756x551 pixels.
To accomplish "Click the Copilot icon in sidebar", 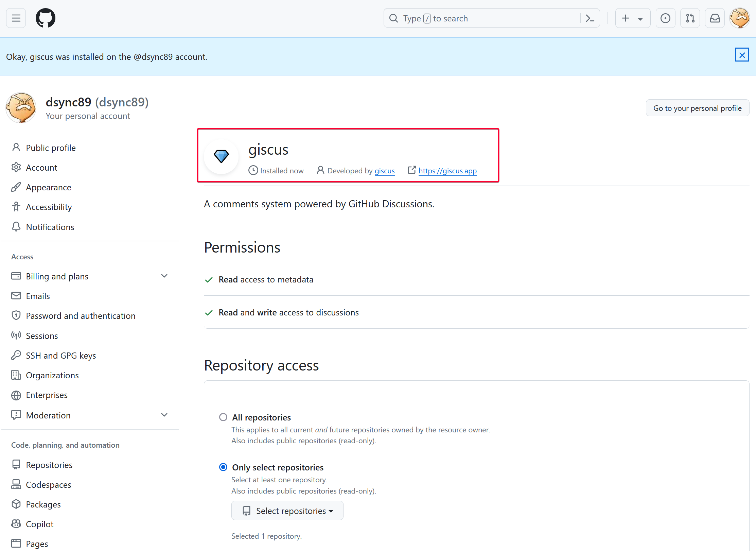I will tap(16, 524).
